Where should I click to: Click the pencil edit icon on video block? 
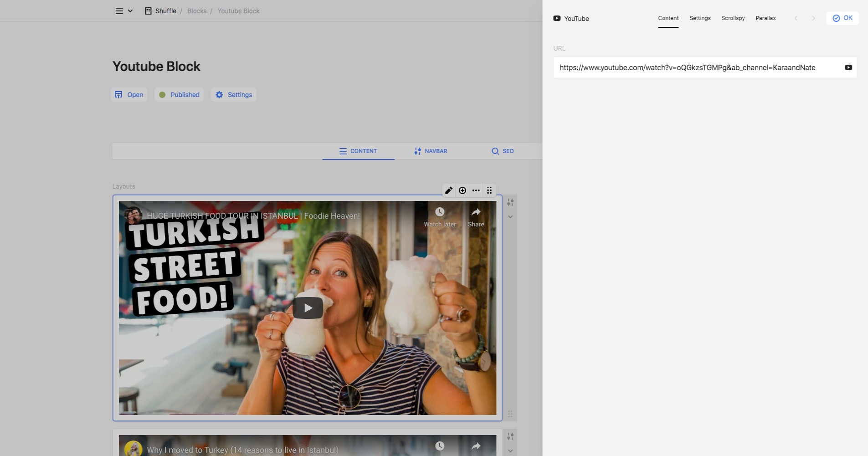point(449,190)
